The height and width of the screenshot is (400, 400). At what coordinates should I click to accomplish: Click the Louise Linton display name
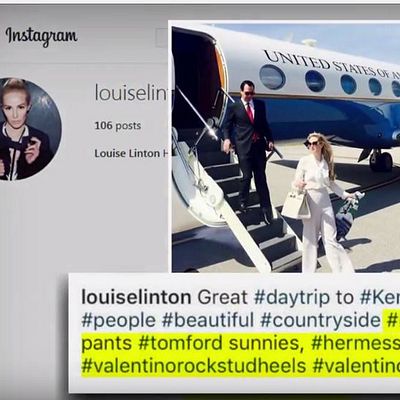click(x=127, y=153)
